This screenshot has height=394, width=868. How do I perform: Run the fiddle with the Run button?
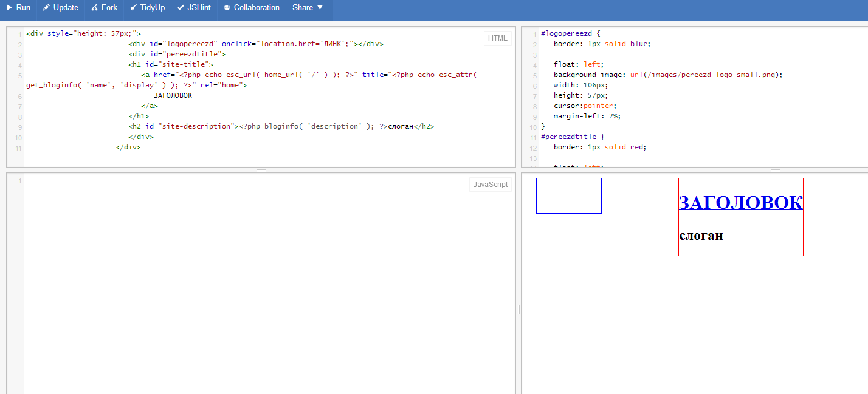(x=19, y=8)
